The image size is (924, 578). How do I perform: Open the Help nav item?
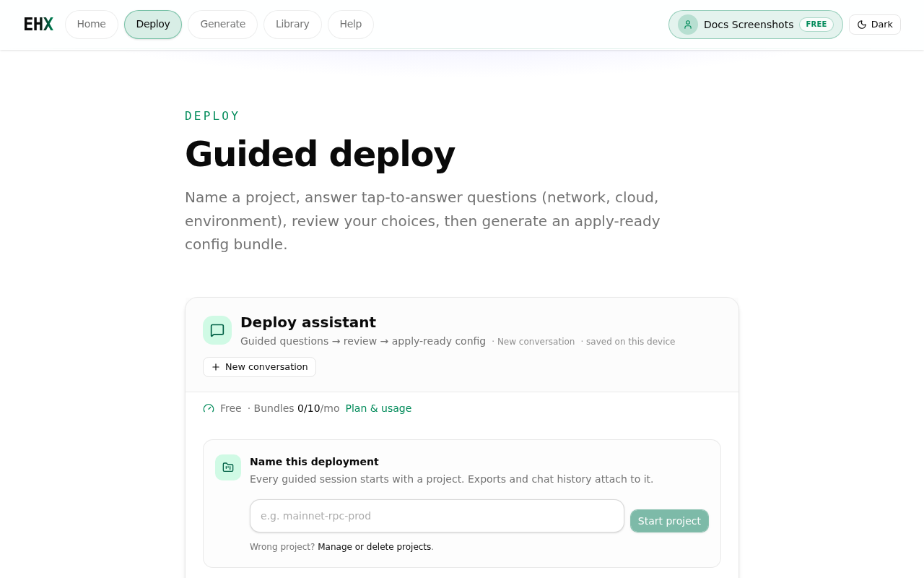click(x=351, y=25)
